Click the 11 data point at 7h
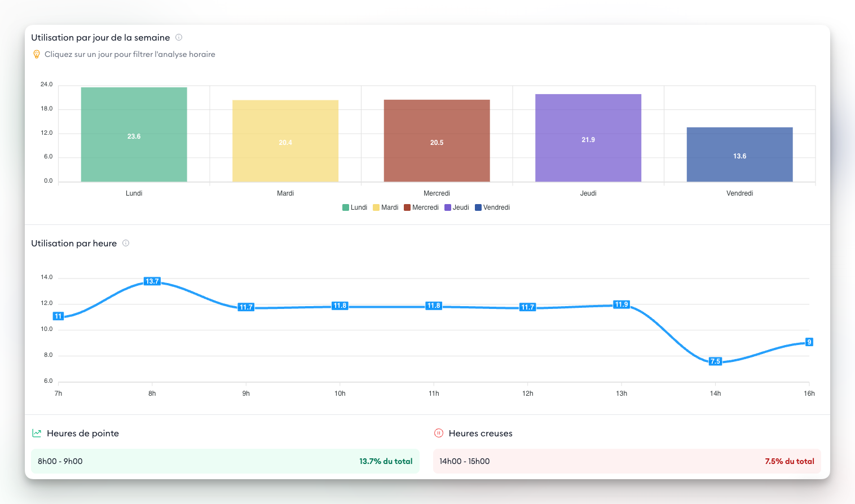This screenshot has height=504, width=855. click(x=58, y=316)
